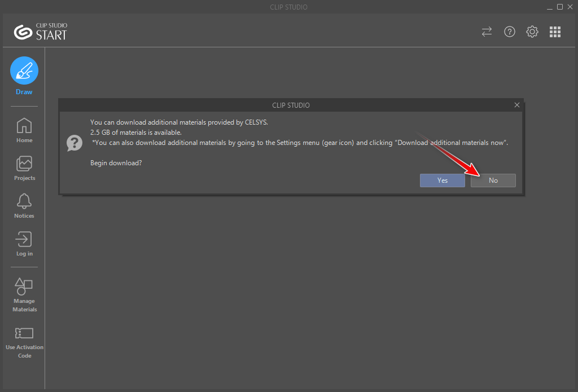
Task: Click the Clip Studio Start logo
Action: (41, 32)
